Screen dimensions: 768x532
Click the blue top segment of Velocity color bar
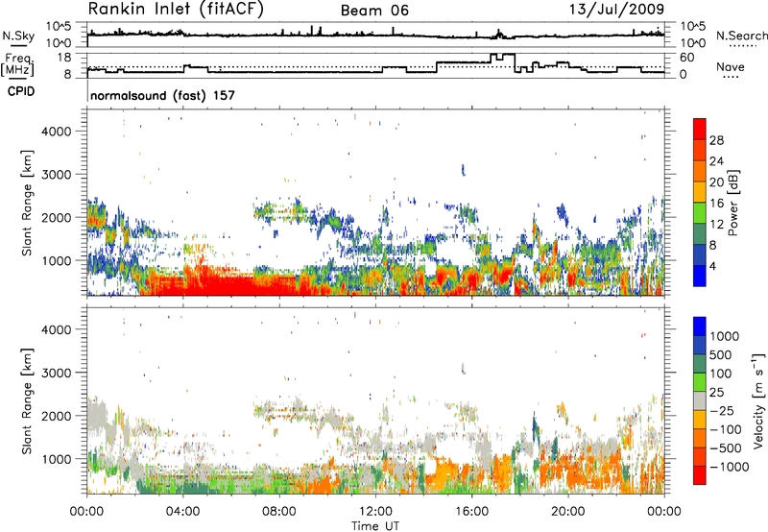(700, 326)
